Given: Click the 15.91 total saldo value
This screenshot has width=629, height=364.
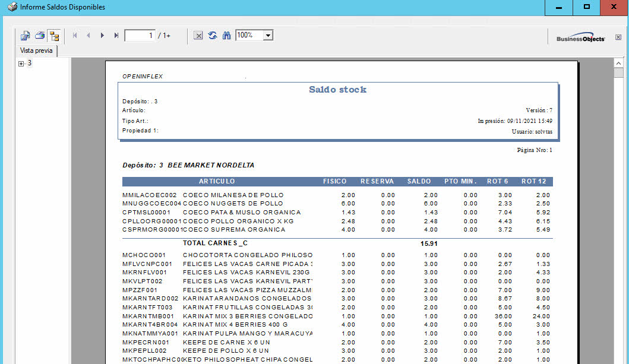Looking at the screenshot, I should [x=429, y=243].
